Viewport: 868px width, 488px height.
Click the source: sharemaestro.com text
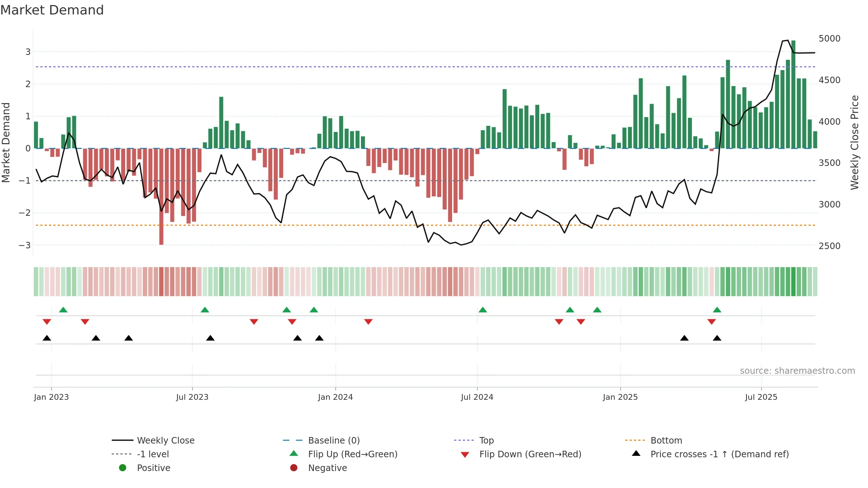point(797,371)
